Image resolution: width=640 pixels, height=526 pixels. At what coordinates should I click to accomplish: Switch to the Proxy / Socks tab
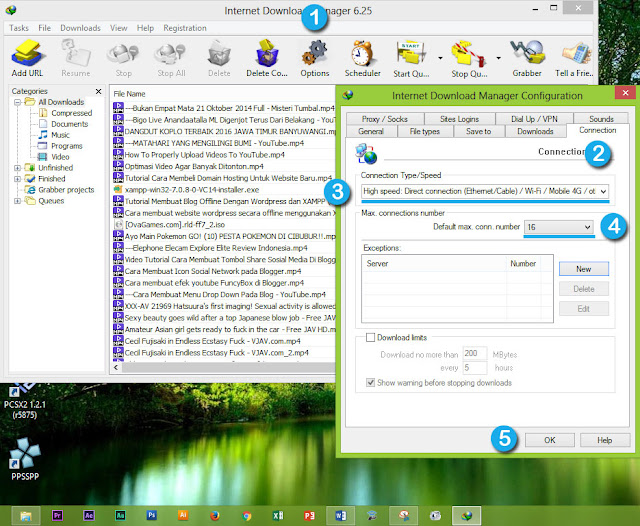tap(385, 119)
